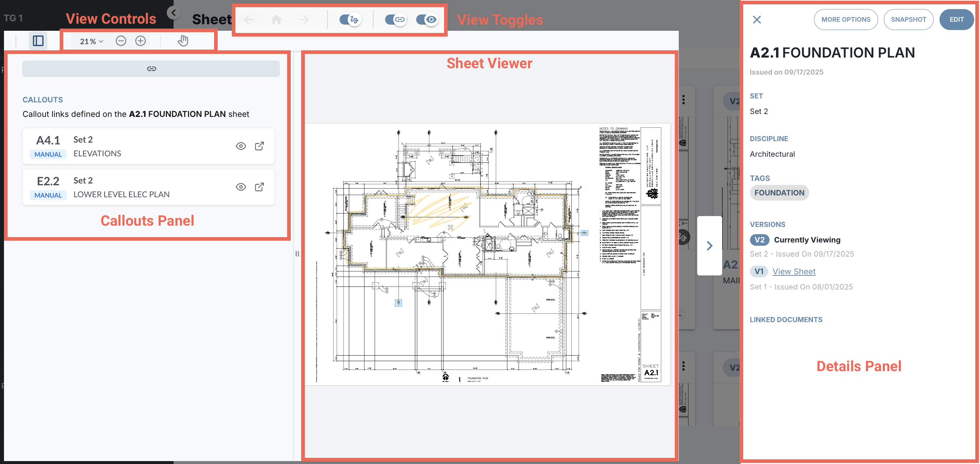Toggle the markup annotations switch
Screen dimensions: 980x464
coord(350,20)
